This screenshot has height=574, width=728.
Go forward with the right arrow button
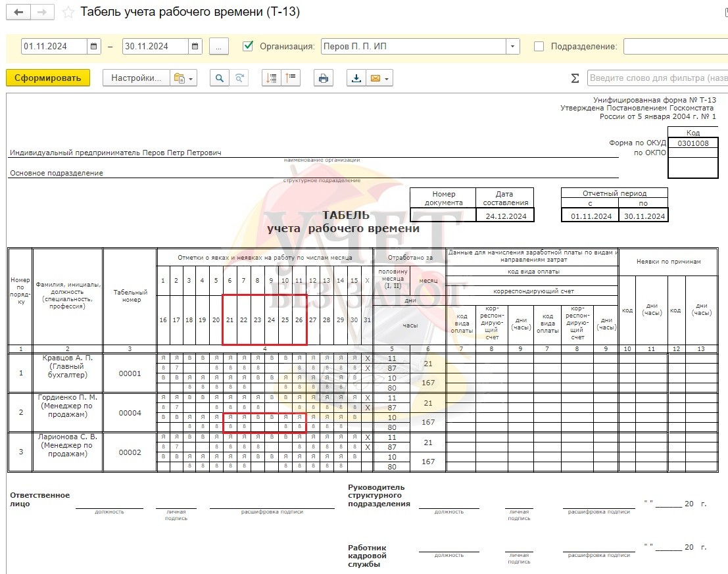[42, 12]
